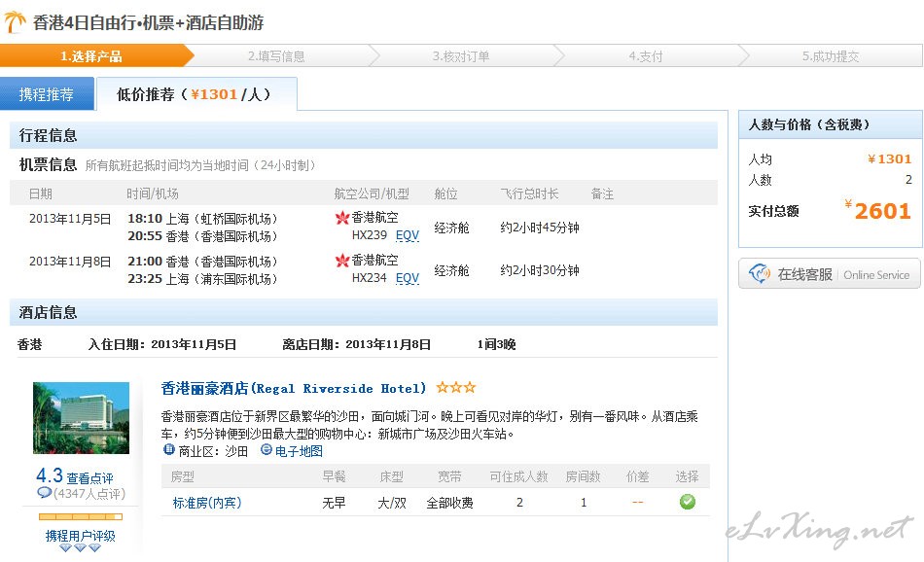Image resolution: width=924 pixels, height=562 pixels.
Task: Select the 标准房(内宾) room with green checkmark
Action: [x=687, y=502]
